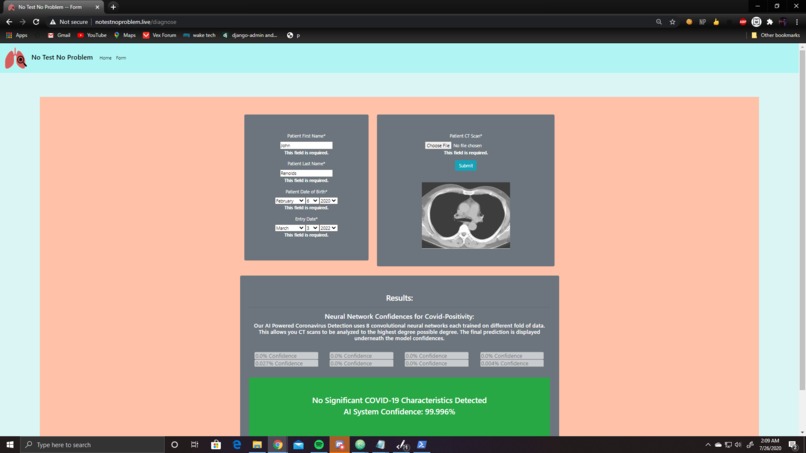Open the YouTube bookmark

pyautogui.click(x=91, y=35)
